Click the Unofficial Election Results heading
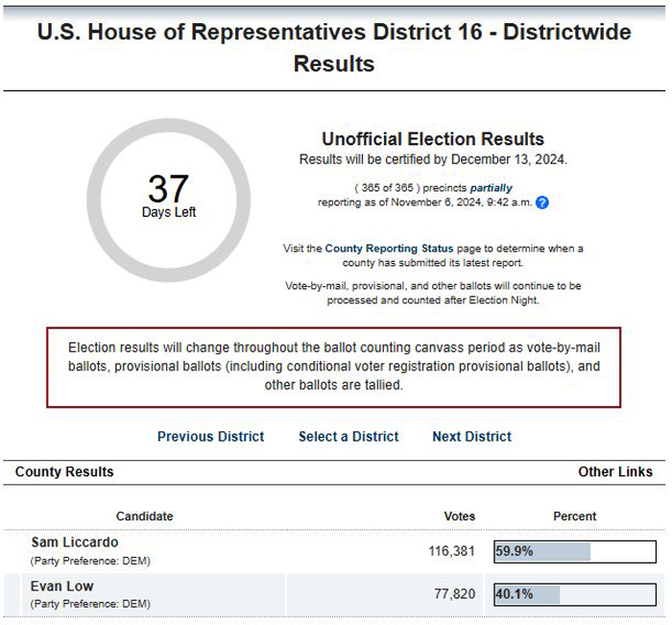672x625 pixels. click(x=433, y=139)
